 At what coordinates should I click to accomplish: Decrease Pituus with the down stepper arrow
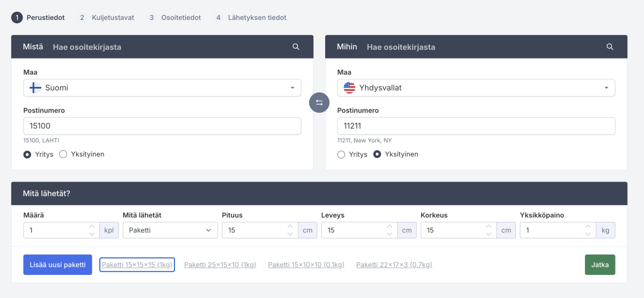coord(290,234)
